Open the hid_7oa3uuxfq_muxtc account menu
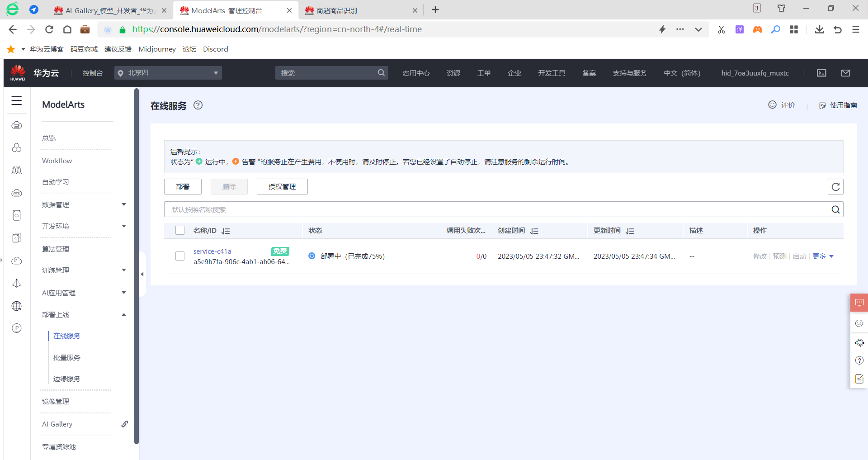This screenshot has height=460, width=868. point(755,73)
